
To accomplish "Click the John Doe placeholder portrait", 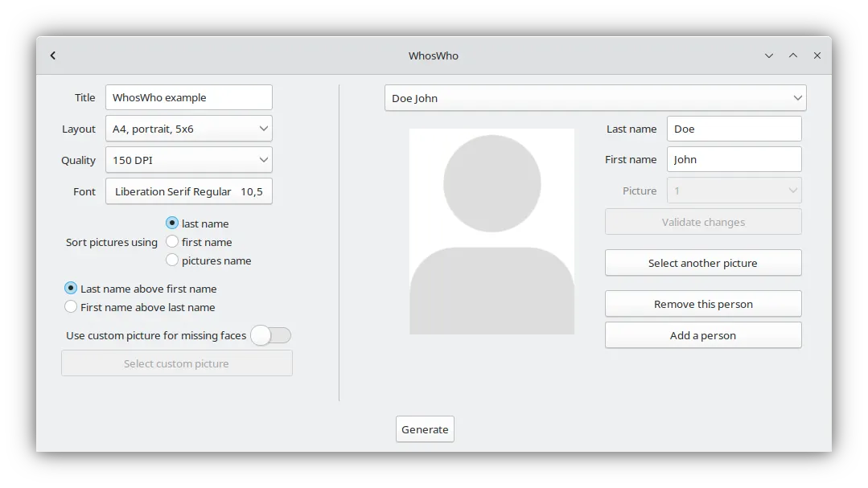I will pos(492,232).
